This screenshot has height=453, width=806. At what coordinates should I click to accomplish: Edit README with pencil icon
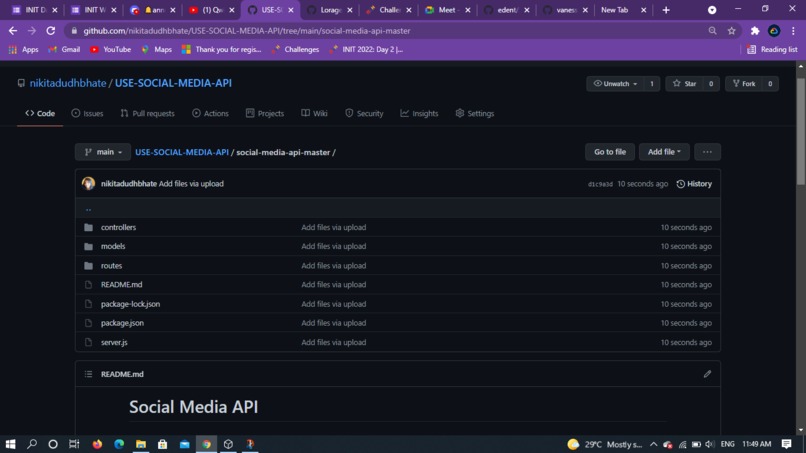[x=707, y=374]
